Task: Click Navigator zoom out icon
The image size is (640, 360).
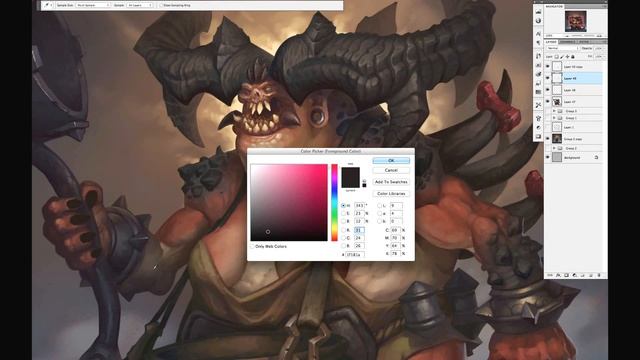Action: coord(567,36)
